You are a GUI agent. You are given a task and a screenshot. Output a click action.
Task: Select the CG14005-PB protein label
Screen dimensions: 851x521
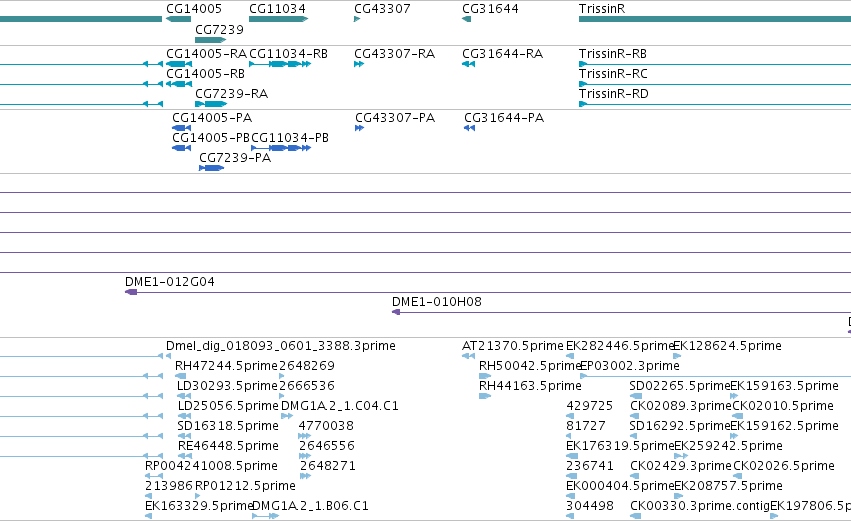211,138
